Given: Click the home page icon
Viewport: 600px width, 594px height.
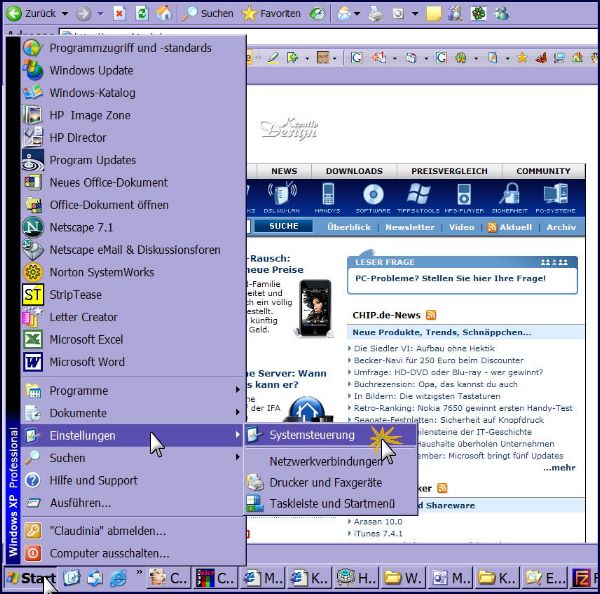Looking at the screenshot, I should [x=165, y=14].
